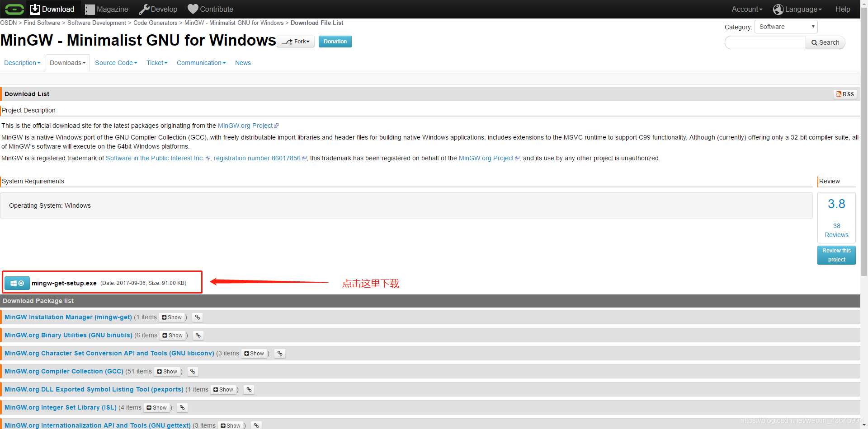
Task: Click Software Development breadcrumb link
Action: (x=97, y=23)
